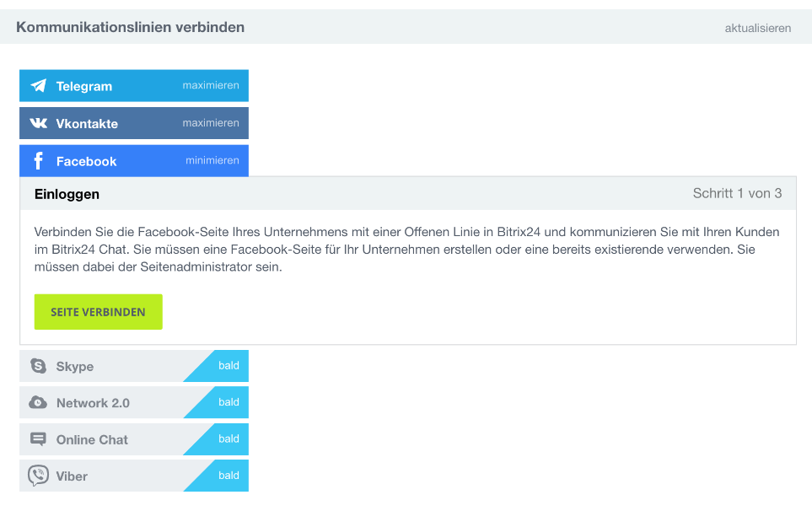The width and height of the screenshot is (812, 511).
Task: Collapse Facebook section via minimieren
Action: click(x=212, y=160)
